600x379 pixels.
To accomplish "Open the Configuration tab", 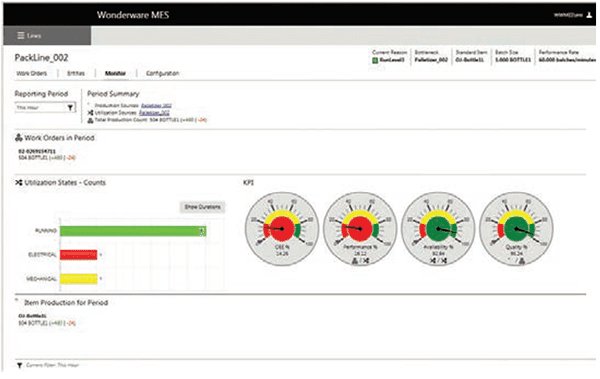I will point(162,73).
